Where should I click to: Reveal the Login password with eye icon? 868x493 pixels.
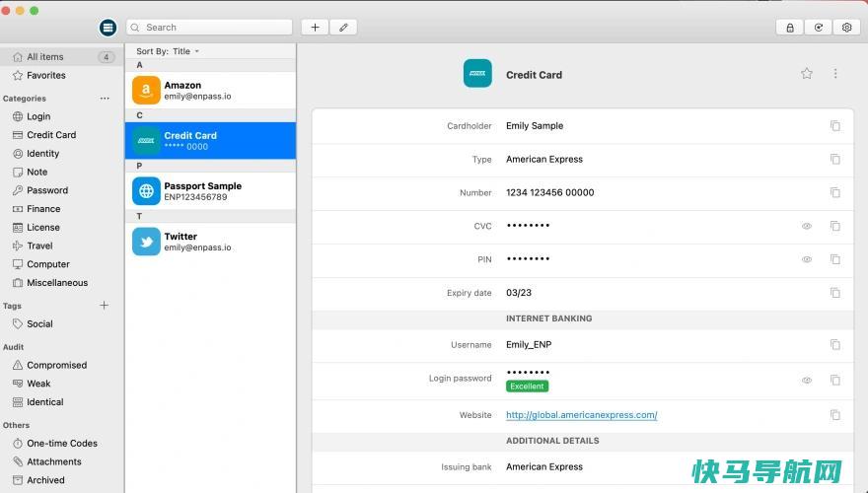[807, 381]
